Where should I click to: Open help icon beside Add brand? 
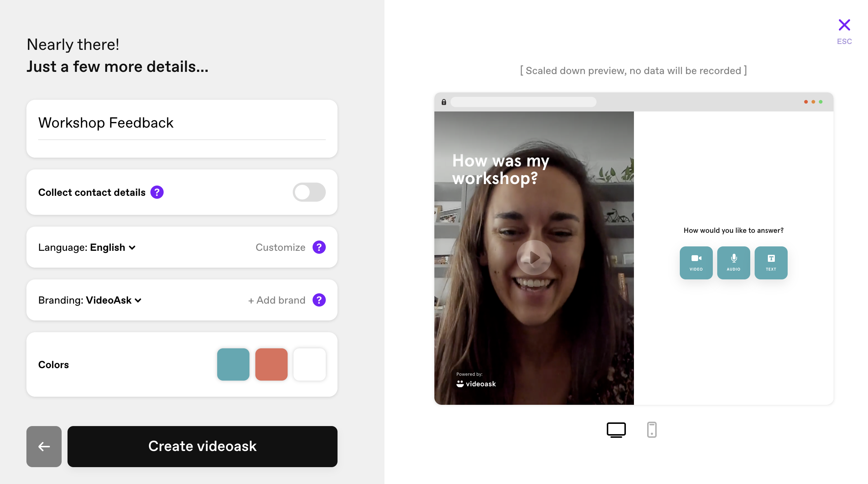[319, 300]
